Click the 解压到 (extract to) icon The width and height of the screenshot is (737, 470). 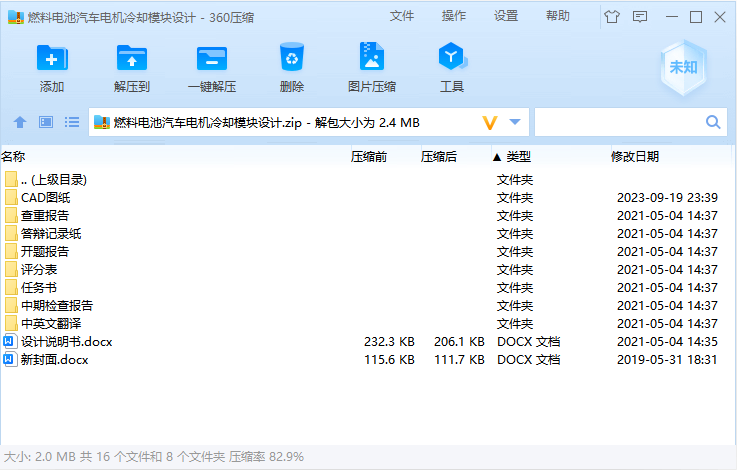point(132,58)
